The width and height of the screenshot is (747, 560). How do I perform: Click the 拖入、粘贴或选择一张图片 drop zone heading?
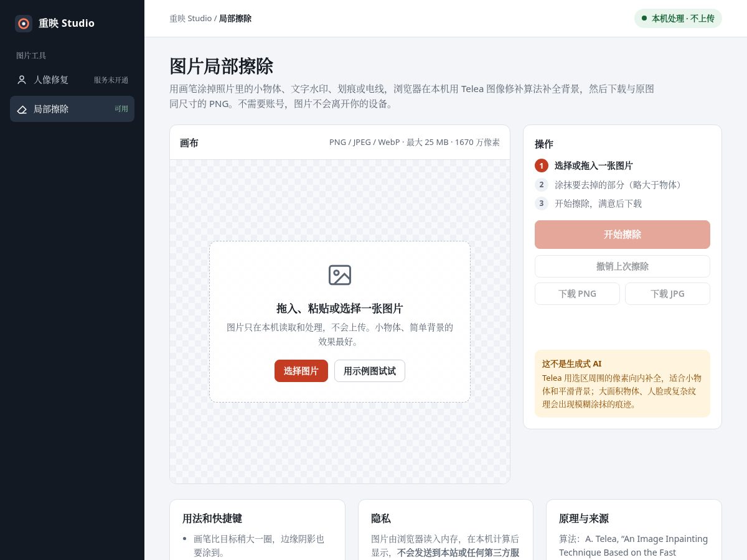coord(340,308)
